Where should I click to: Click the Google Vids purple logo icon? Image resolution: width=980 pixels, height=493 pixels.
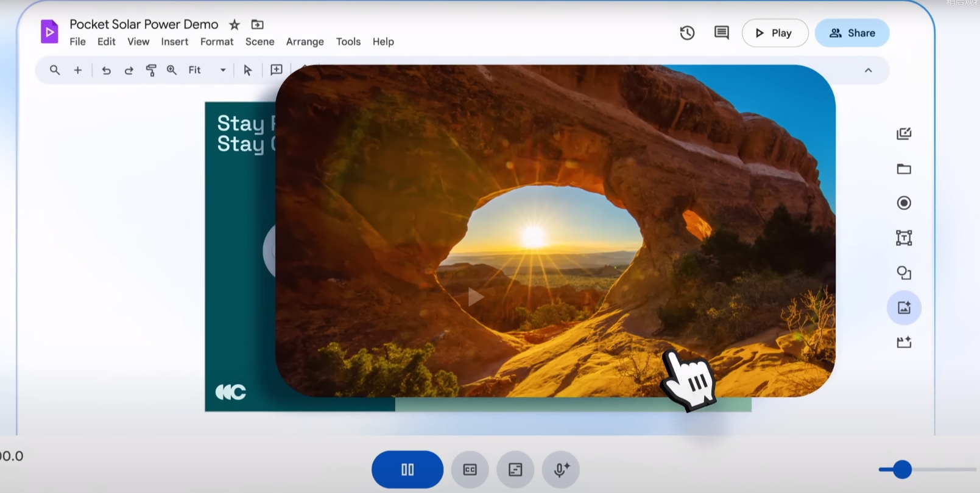point(49,32)
